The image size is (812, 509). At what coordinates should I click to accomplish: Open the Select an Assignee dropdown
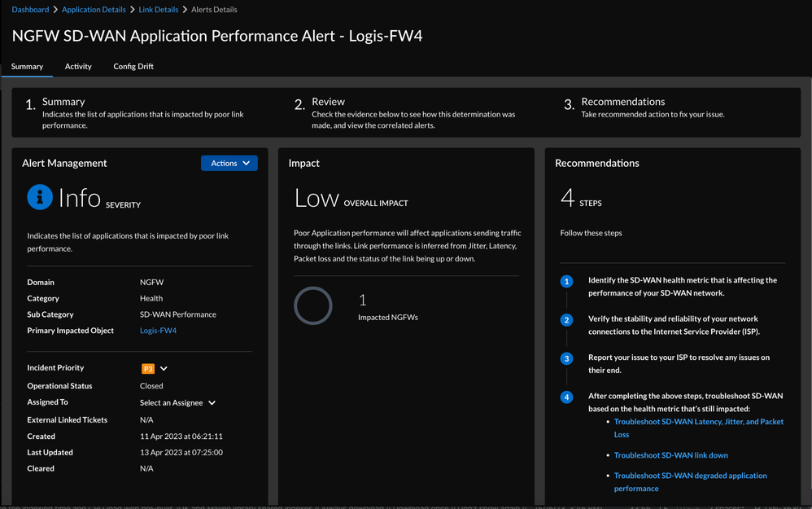tap(177, 403)
